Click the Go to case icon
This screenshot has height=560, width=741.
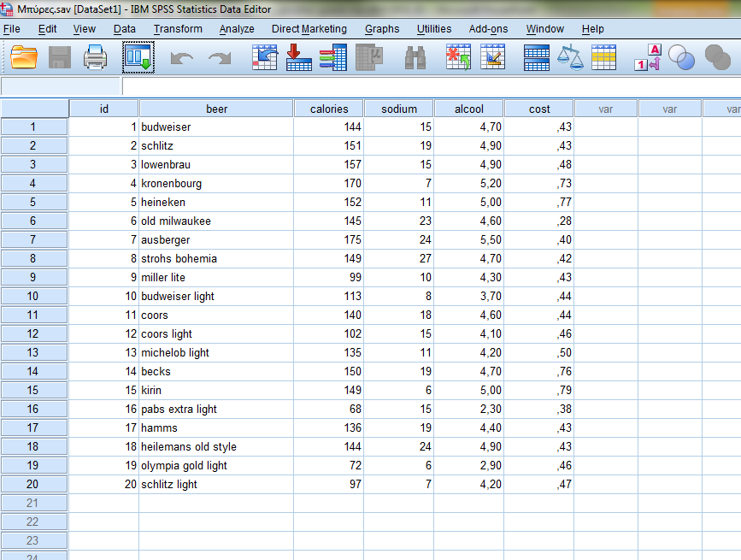(265, 57)
